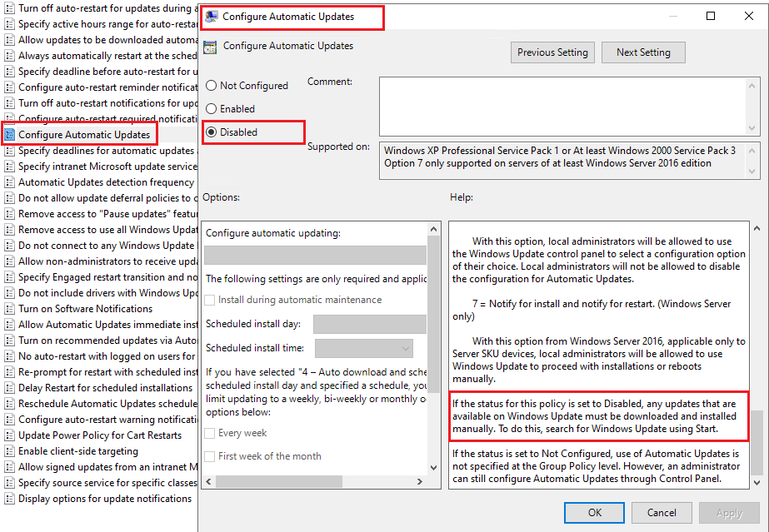Click the icon beside Specify deadlines for automatic updates
Screen dimensions: 769x532
tap(9, 151)
